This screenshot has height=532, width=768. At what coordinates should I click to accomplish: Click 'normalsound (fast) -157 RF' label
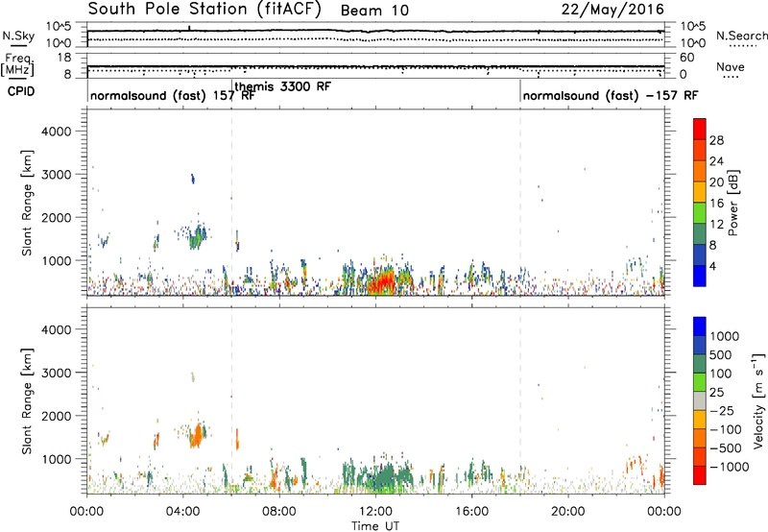(611, 95)
